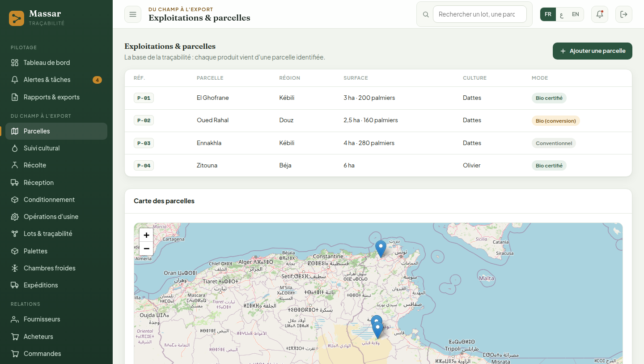Open Réception truck icon
The height and width of the screenshot is (364, 644).
click(15, 183)
